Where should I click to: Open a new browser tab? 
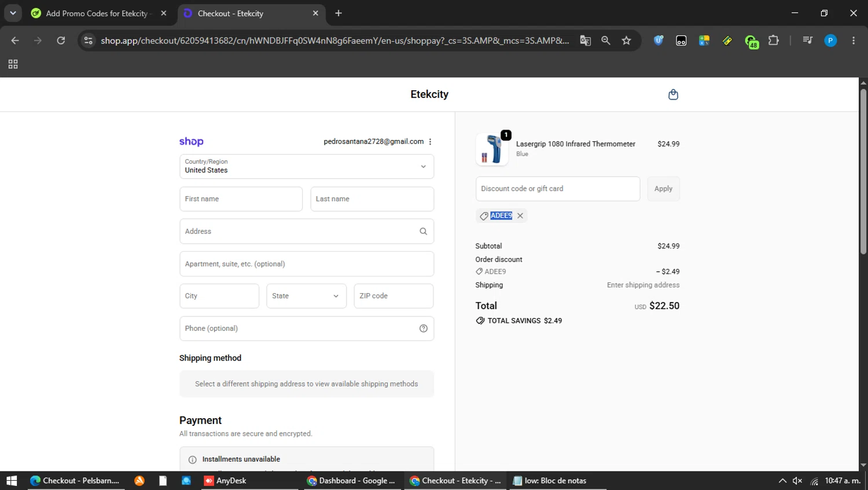click(339, 13)
